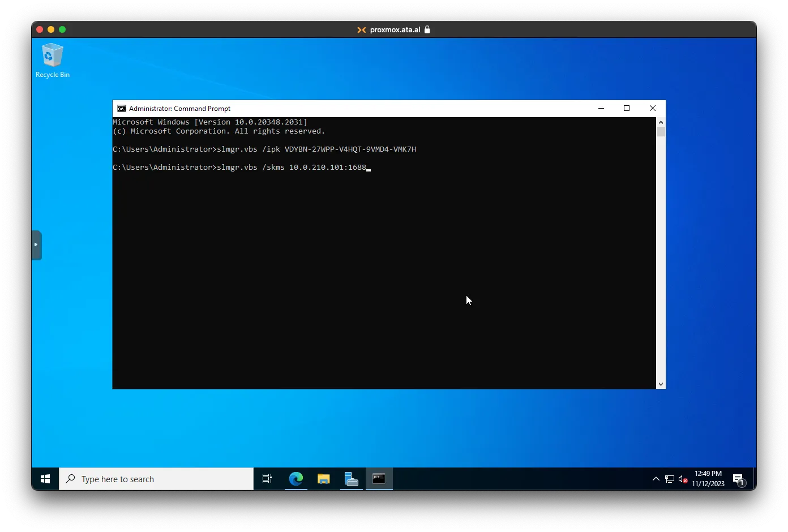Click the Proxmox logo in the title bar
Viewport: 788px width, 532px height.
click(x=361, y=30)
